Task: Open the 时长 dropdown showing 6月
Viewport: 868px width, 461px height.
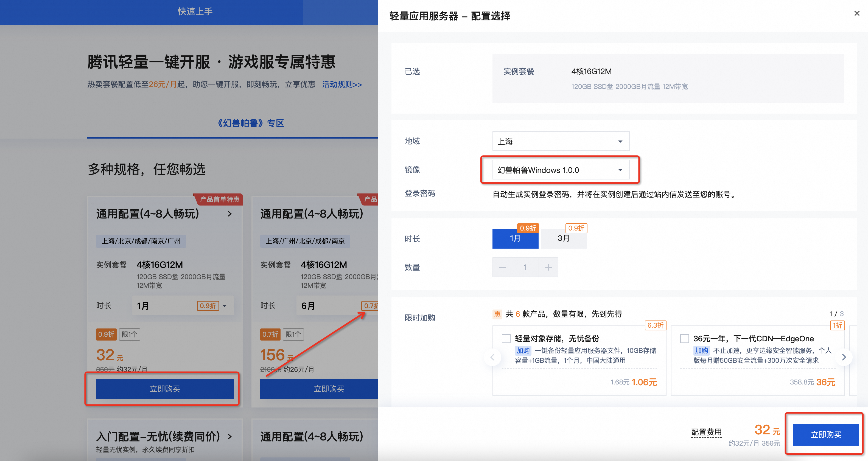Action: click(x=337, y=306)
